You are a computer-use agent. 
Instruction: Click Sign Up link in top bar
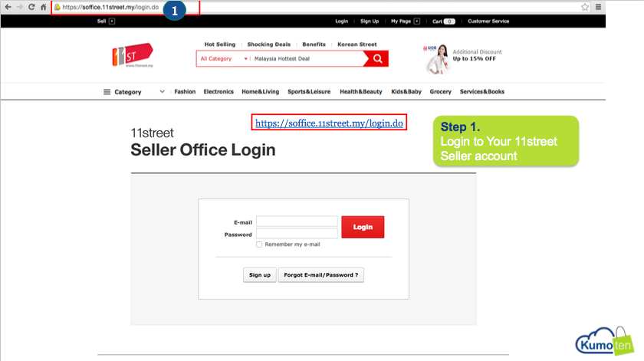(x=370, y=21)
